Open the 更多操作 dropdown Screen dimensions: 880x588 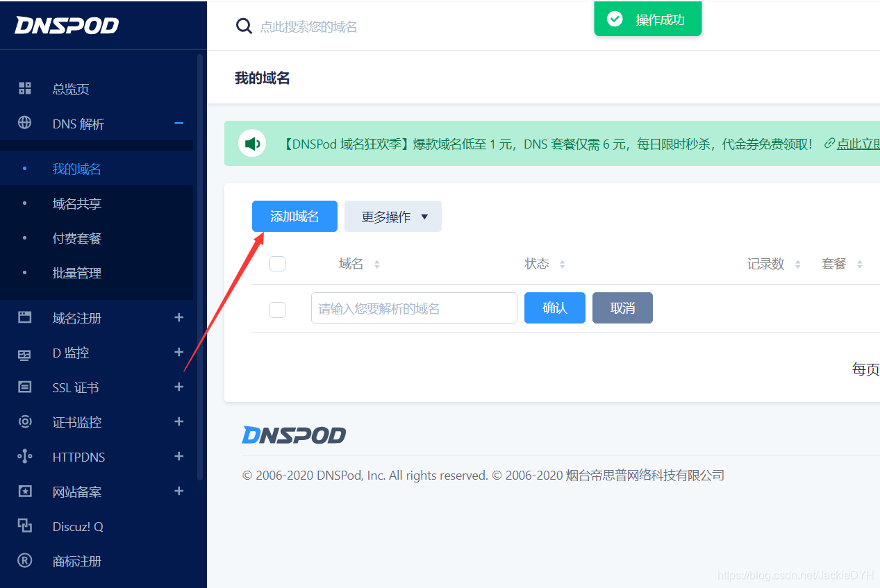point(393,217)
